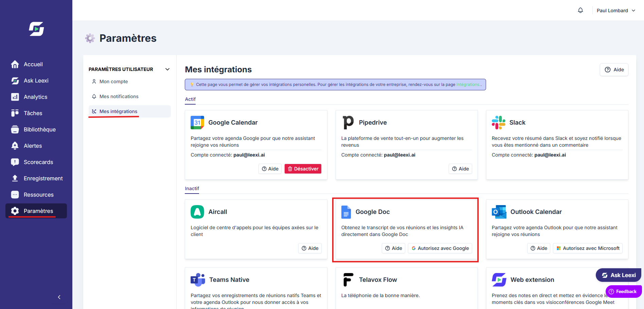The height and width of the screenshot is (309, 644).
Task: Select Mon compte in settings menu
Action: tap(129, 81)
